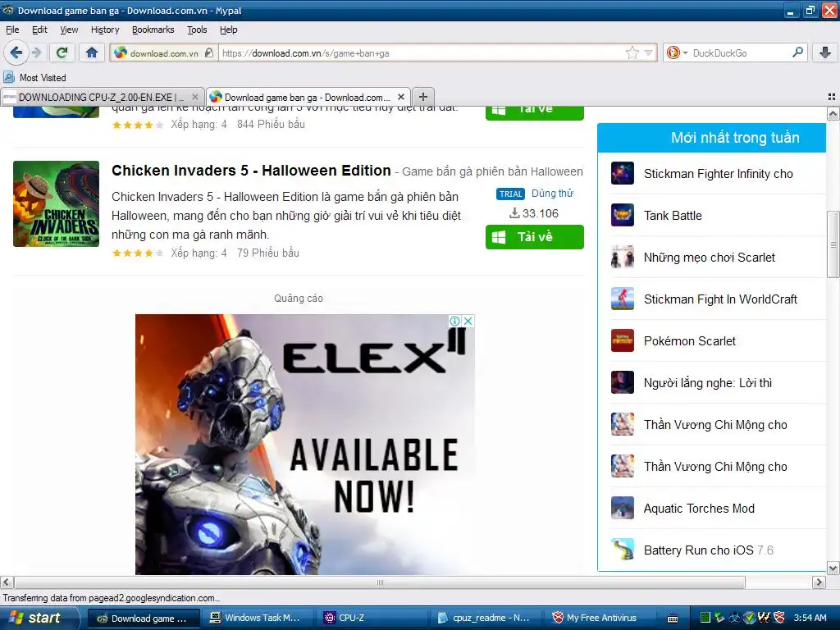Go back to the previous page
The width and height of the screenshot is (840, 630).
[x=16, y=52]
